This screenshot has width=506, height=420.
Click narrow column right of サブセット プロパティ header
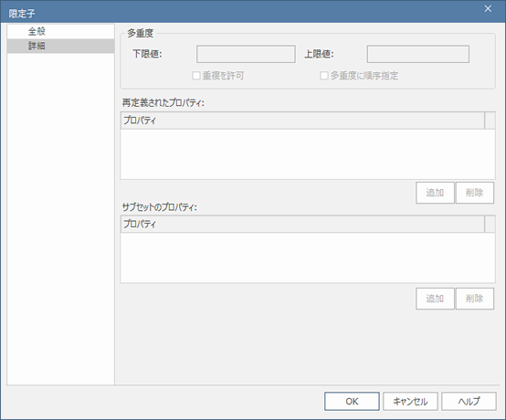coord(490,224)
